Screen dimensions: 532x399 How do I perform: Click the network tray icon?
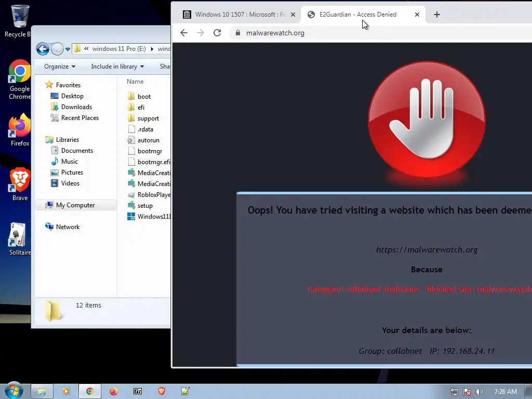click(454, 392)
